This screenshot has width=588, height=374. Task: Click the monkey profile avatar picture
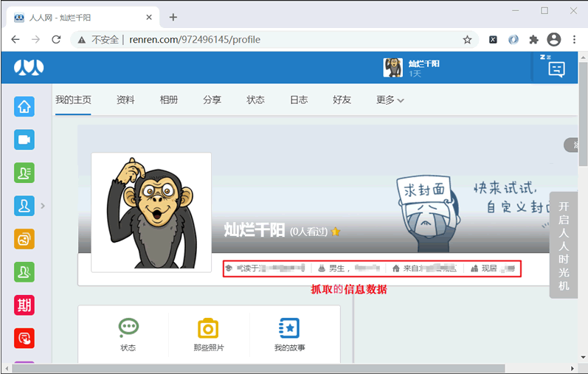(x=151, y=212)
